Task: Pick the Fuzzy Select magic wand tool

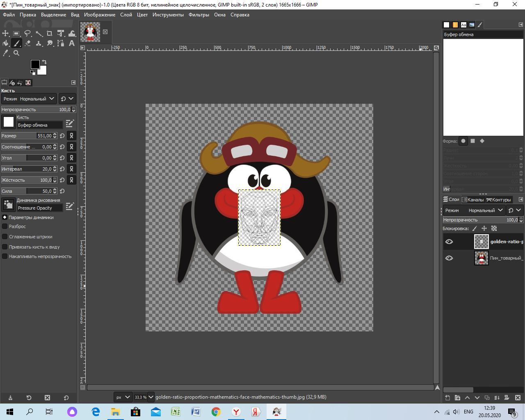Action: point(39,33)
